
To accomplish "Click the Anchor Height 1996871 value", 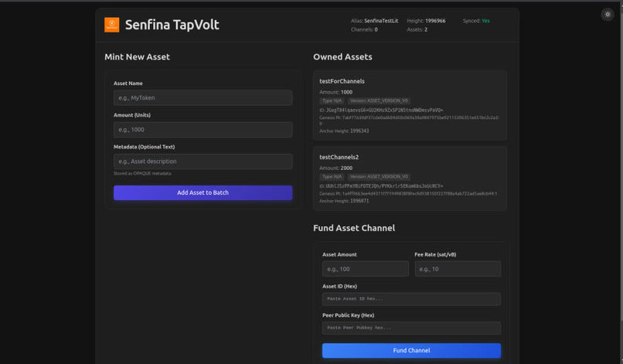I will coord(359,201).
